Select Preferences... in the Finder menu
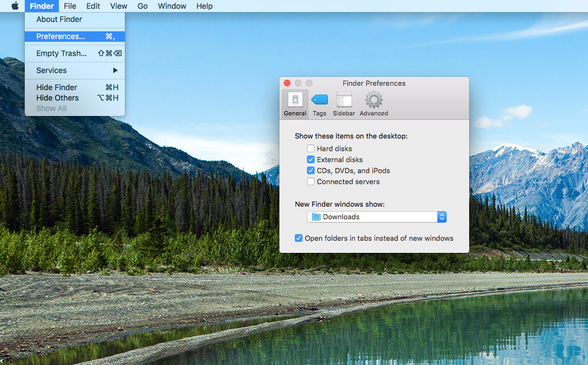The height and width of the screenshot is (365, 588). point(75,36)
